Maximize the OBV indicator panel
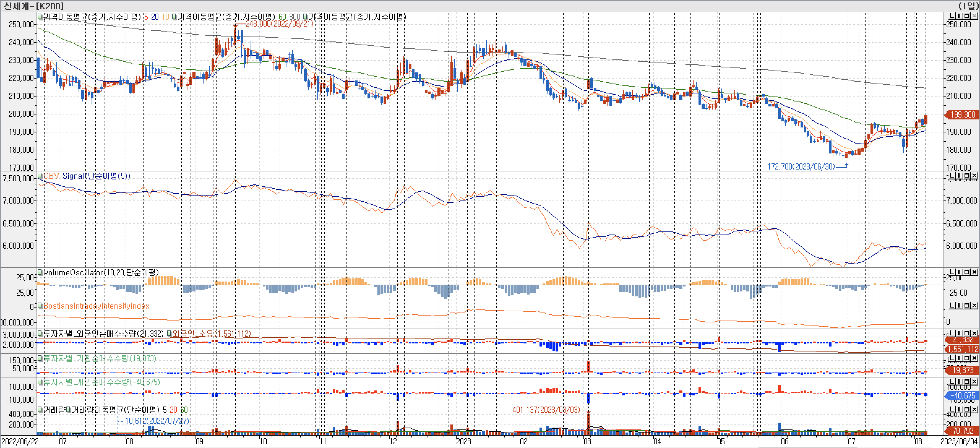This screenshot has width=980, height=448. 967,176
